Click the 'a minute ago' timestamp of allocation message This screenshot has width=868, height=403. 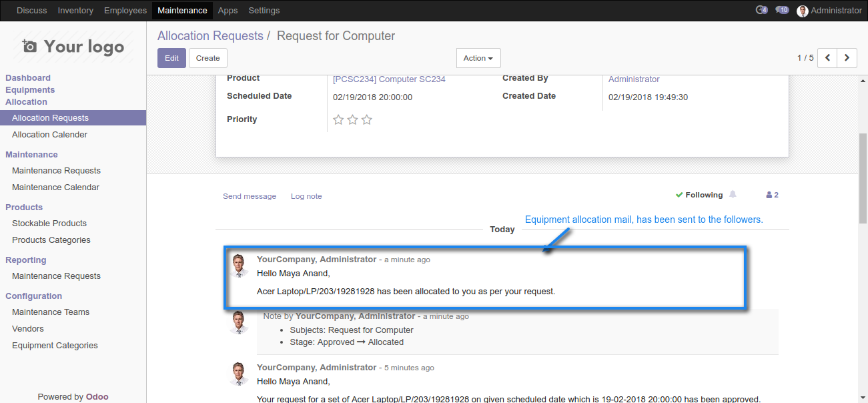[x=407, y=260]
